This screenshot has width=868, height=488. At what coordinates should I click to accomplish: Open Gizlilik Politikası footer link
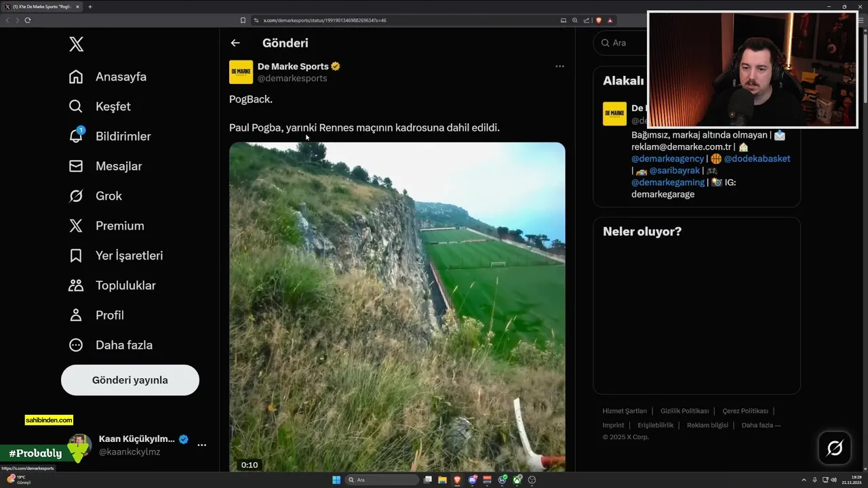coord(684,411)
